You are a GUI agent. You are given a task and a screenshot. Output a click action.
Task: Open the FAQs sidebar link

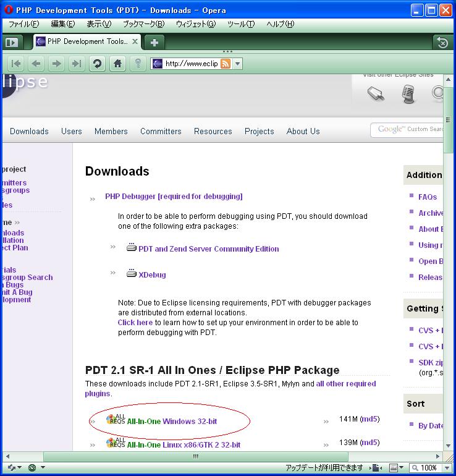(428, 197)
